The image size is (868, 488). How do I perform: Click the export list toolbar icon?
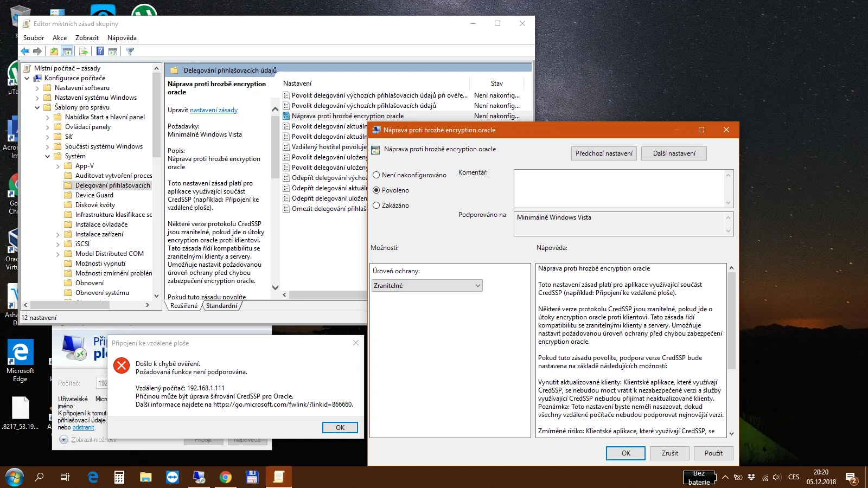point(84,52)
